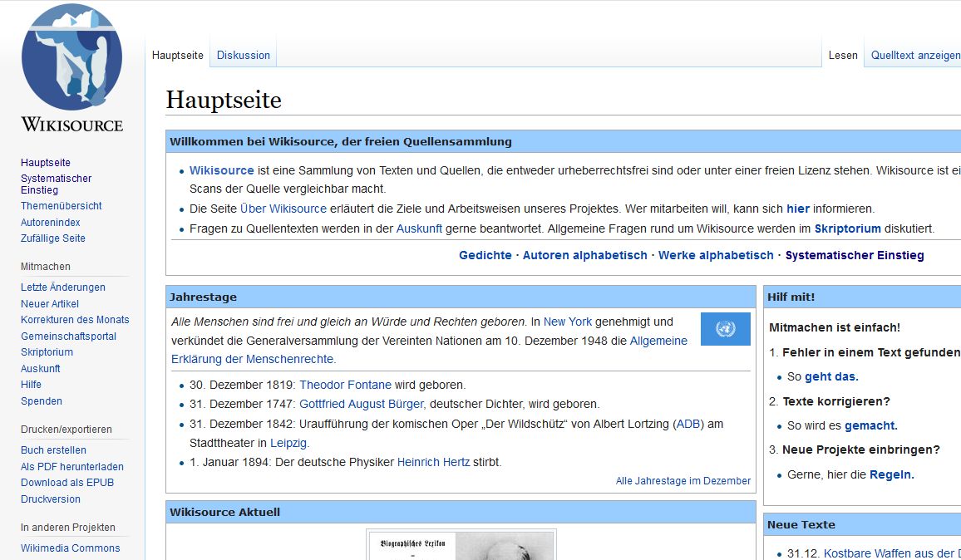Viewport: 961px width, 560px height.
Task: Open the United Nations flag thumbnail
Action: click(x=725, y=329)
